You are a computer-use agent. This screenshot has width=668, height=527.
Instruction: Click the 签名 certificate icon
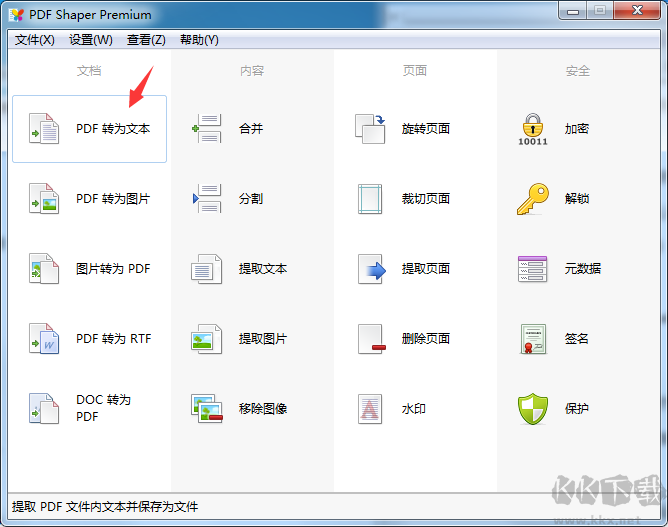[x=533, y=339]
